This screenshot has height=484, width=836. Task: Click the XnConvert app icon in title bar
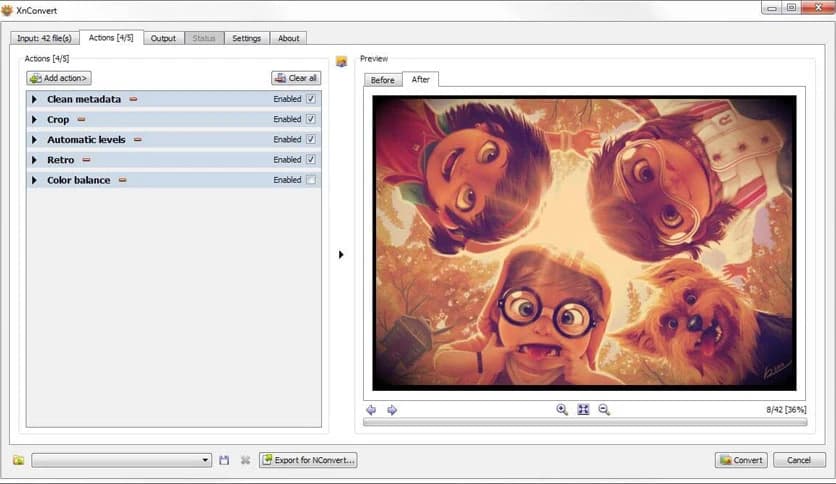(x=7, y=10)
